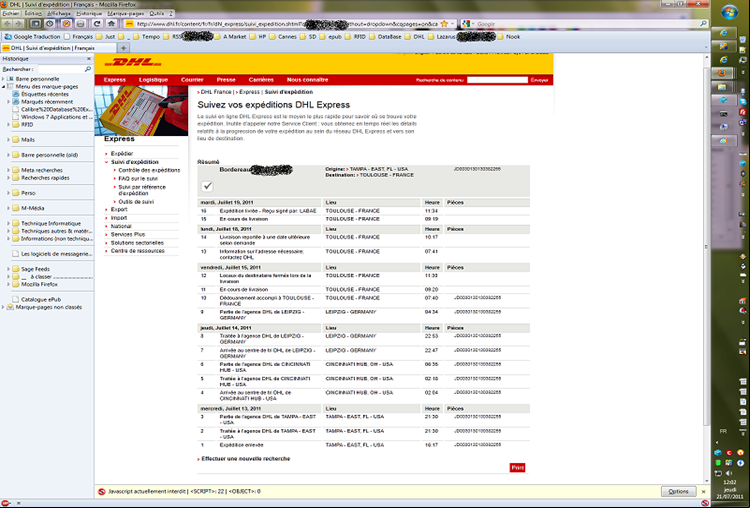Open the Google Traduction bookmark
This screenshot has width=750, height=508.
point(33,36)
